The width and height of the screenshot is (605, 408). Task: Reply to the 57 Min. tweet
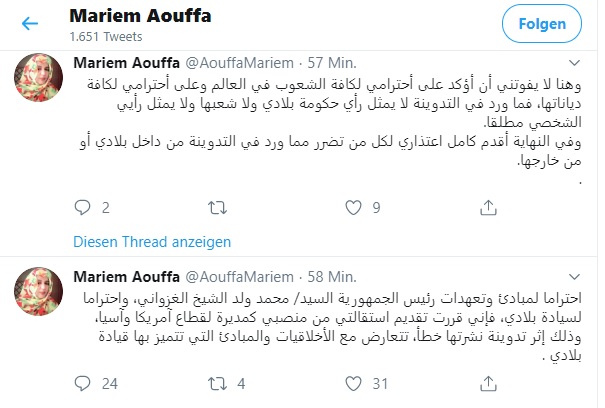84,208
